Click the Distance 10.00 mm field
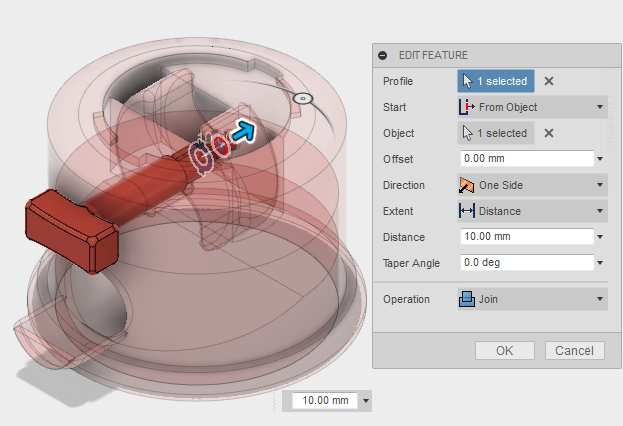This screenshot has height=426, width=623. click(527, 236)
